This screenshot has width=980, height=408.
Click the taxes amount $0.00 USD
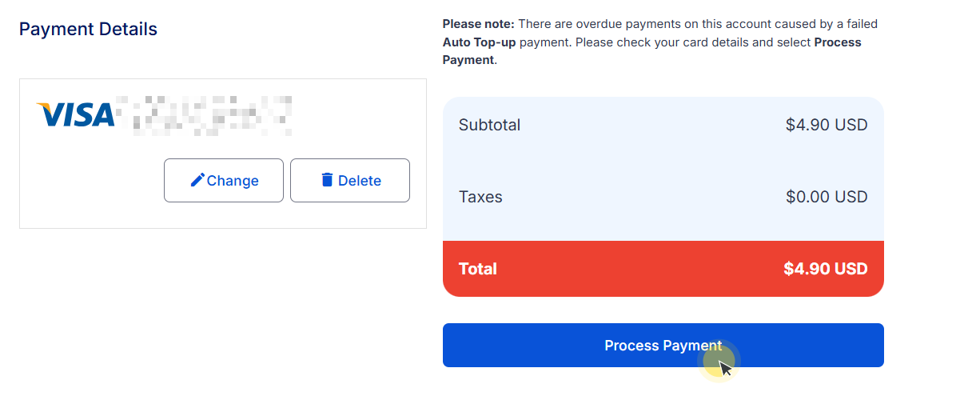[827, 197]
